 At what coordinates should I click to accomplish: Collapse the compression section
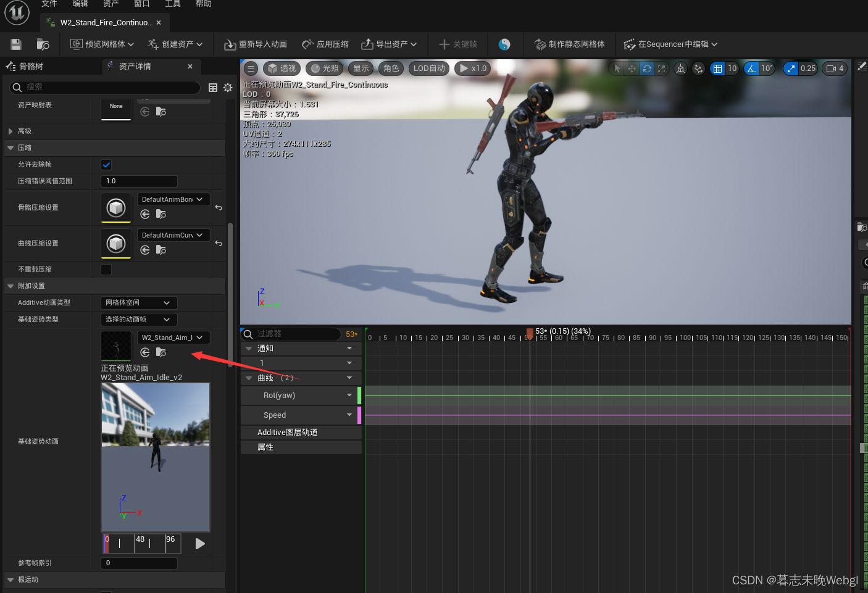tap(10, 148)
